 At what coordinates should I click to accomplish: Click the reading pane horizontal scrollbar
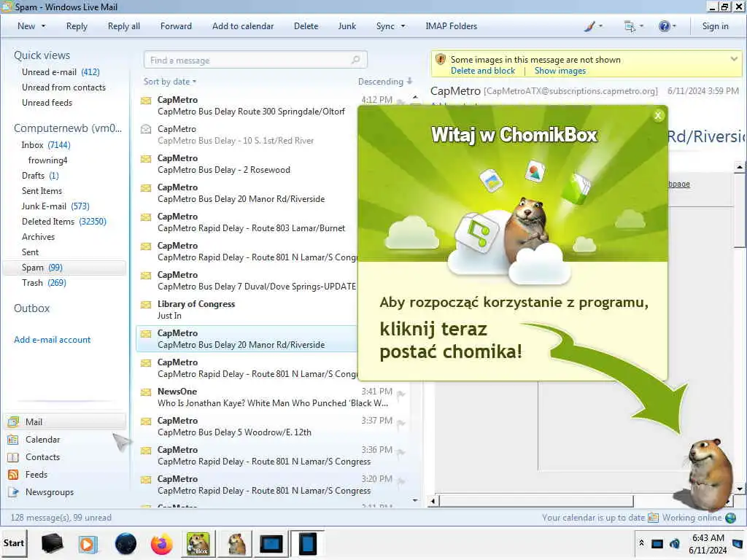click(536, 501)
